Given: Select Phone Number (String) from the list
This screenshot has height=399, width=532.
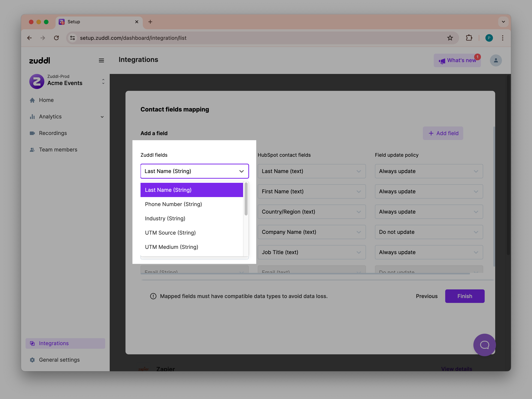Looking at the screenshot, I should tap(173, 204).
